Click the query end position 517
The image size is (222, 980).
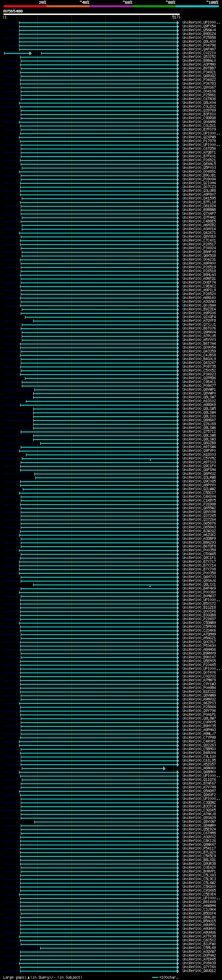coord(175,17)
